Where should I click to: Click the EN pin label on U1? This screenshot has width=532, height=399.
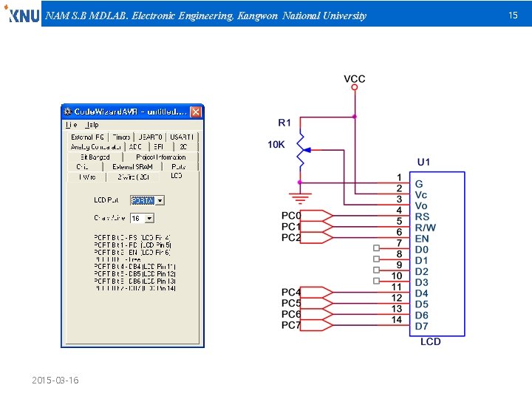coord(422,239)
